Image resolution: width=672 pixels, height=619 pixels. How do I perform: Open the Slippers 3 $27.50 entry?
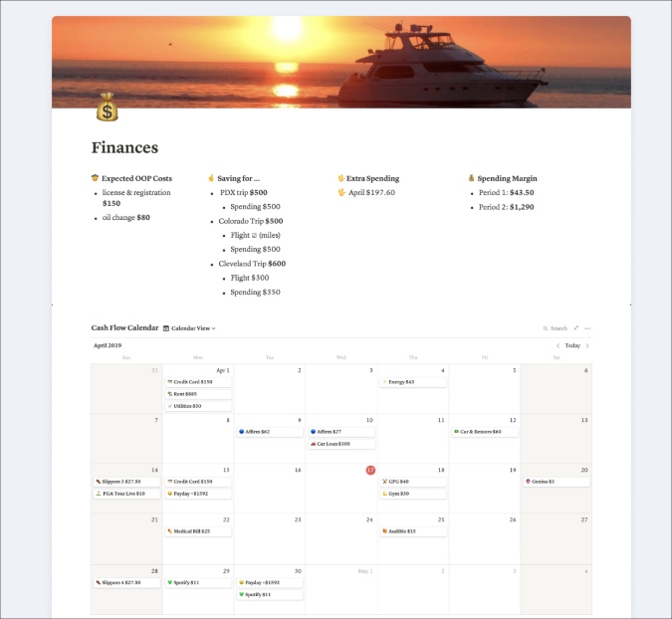(x=126, y=482)
